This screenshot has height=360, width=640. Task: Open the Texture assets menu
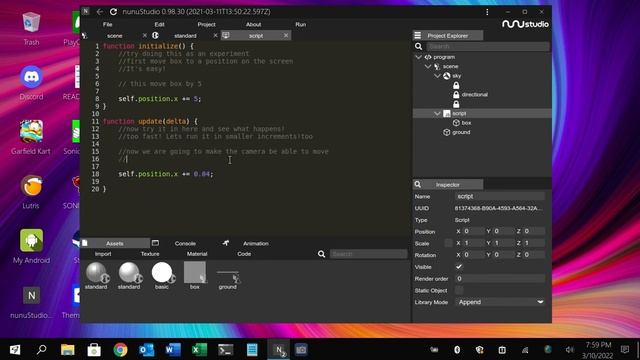pyautogui.click(x=150, y=254)
